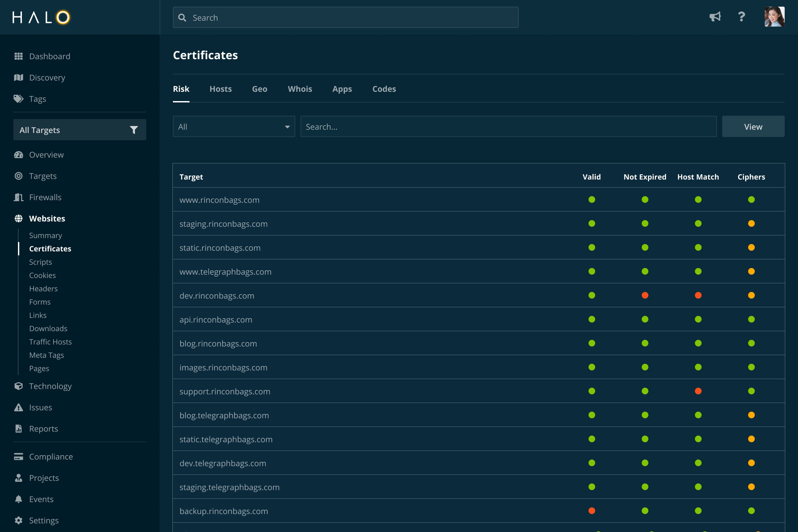Click the Issues warning triangle icon
798x532 pixels.
click(19, 408)
